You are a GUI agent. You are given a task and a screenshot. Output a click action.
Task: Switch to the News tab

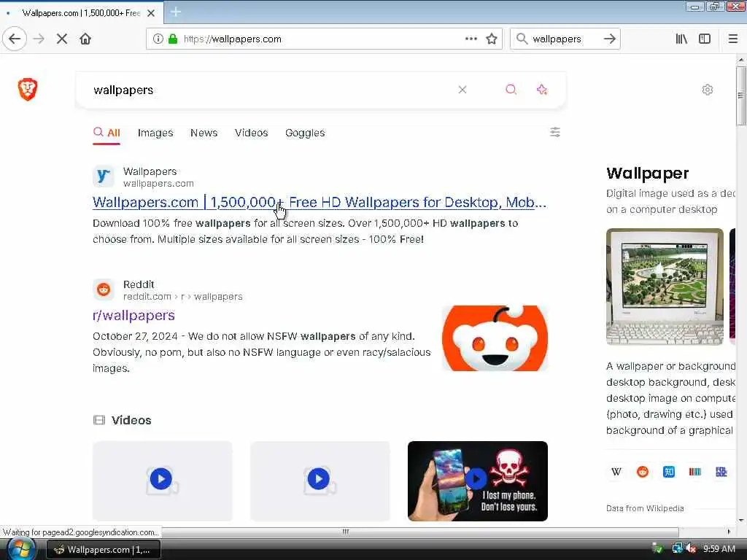point(204,133)
